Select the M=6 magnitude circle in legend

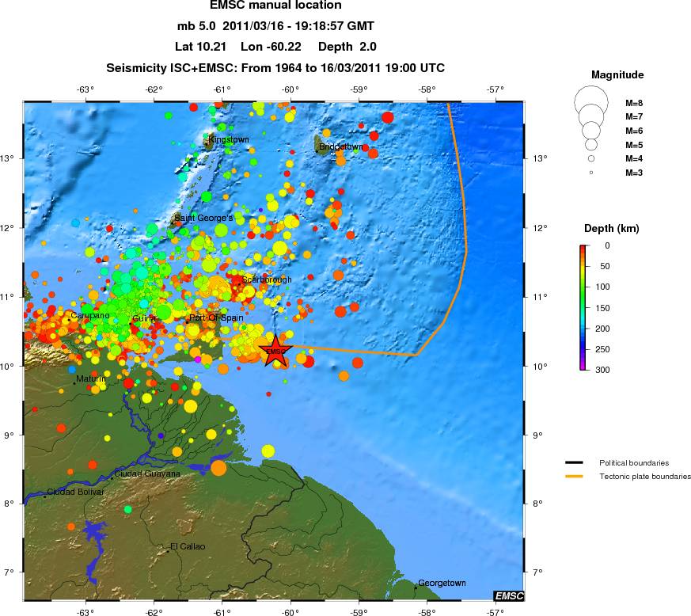(591, 131)
